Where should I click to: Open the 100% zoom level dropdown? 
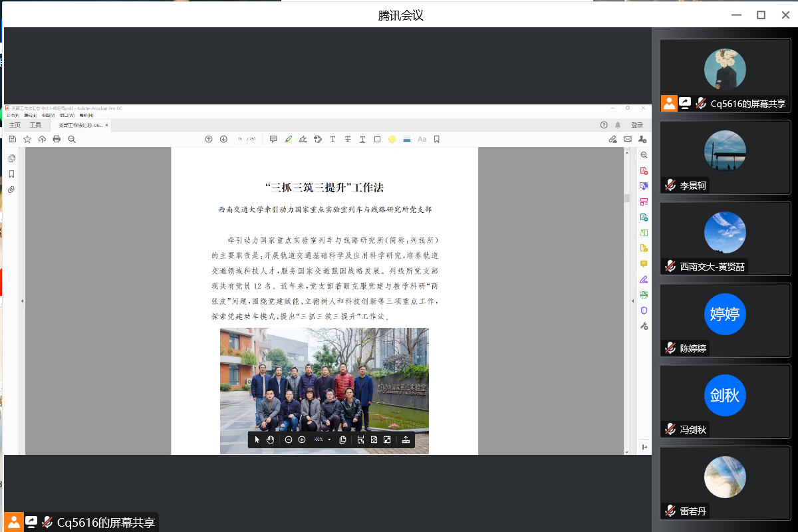[329, 440]
